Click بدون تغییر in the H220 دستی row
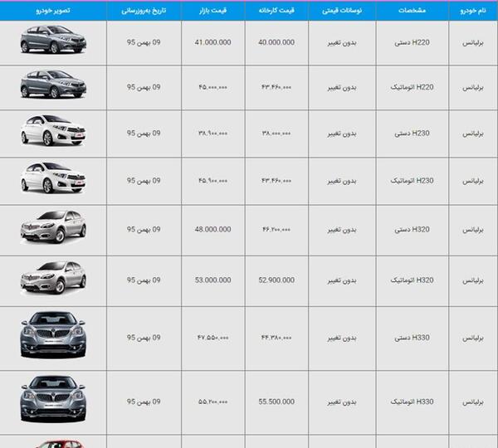Screen dimensions: 498x448 click(x=342, y=42)
